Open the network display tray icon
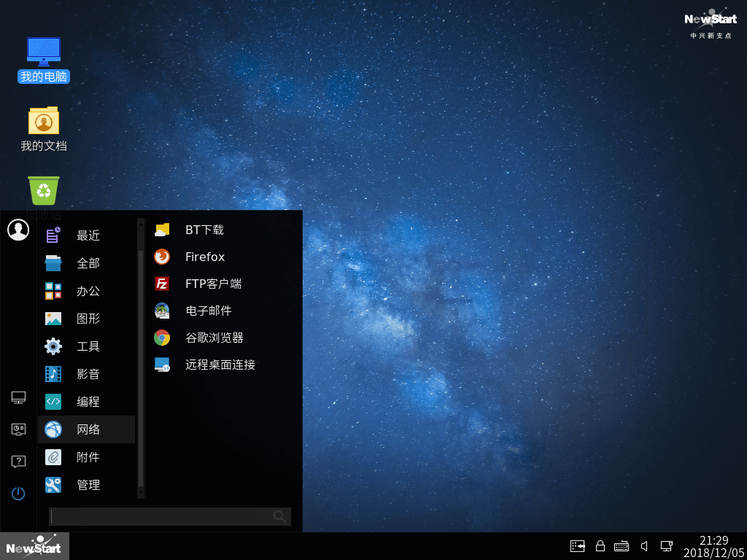The width and height of the screenshot is (747, 560). [x=667, y=545]
